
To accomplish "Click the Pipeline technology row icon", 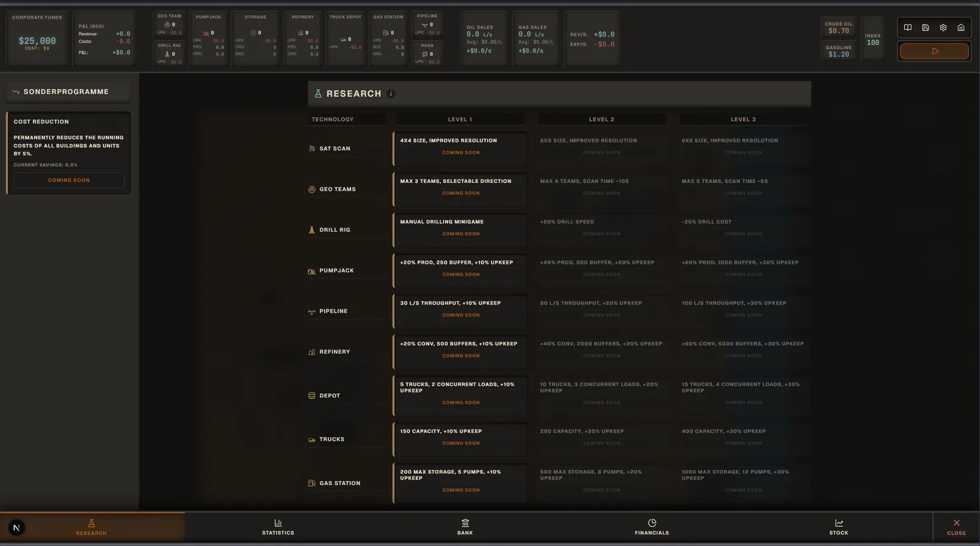I will coord(312,312).
